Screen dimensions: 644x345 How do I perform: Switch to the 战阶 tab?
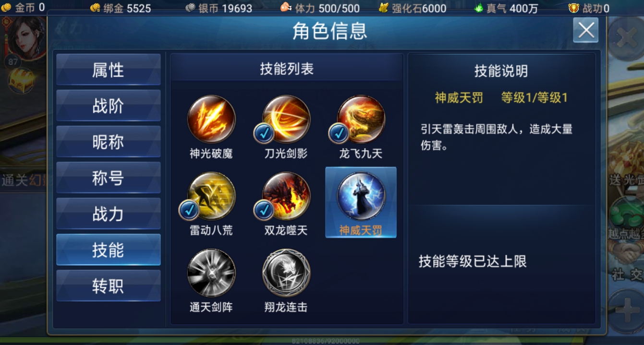click(x=109, y=106)
